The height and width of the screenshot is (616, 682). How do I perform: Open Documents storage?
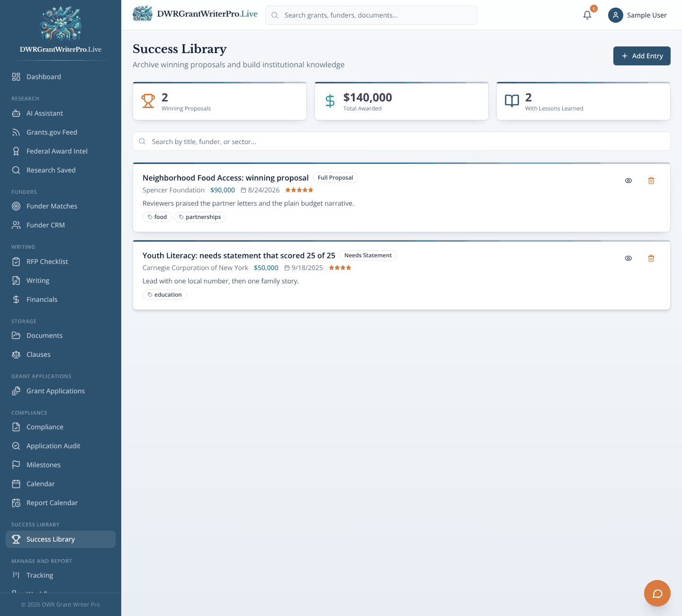click(x=61, y=335)
